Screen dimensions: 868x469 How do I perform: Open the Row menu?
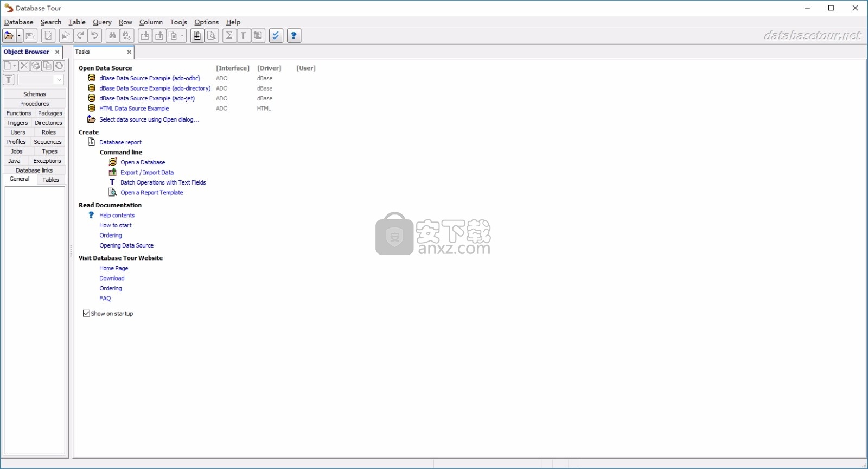coord(125,22)
